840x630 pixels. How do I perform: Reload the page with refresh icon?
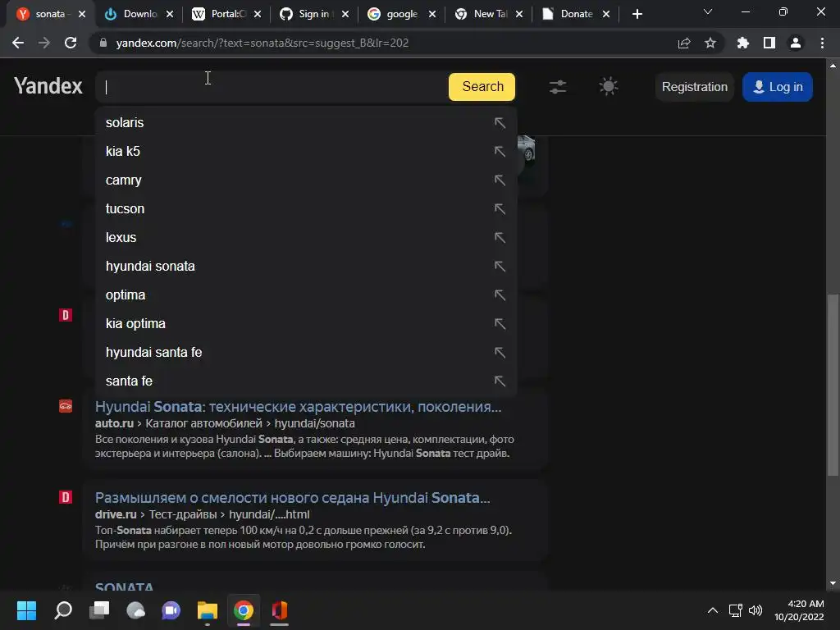[71, 43]
